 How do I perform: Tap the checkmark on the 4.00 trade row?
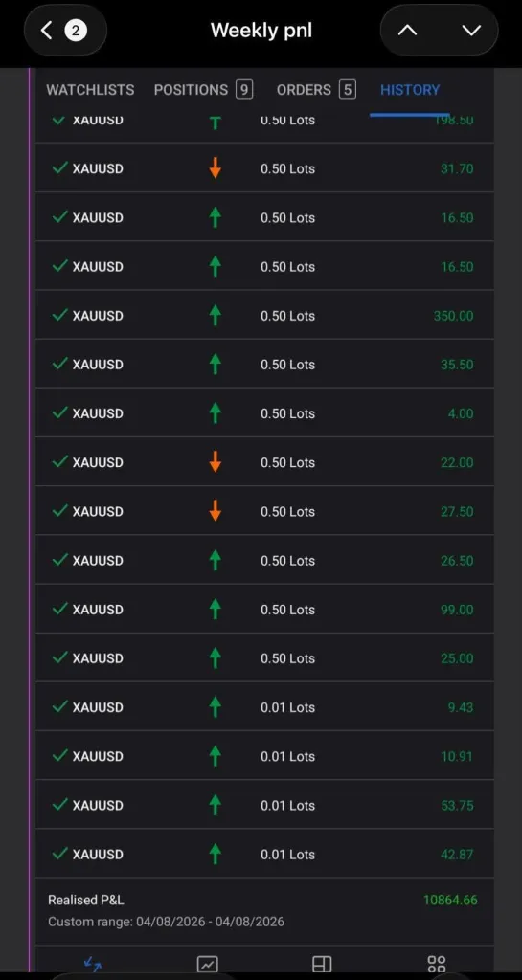60,412
